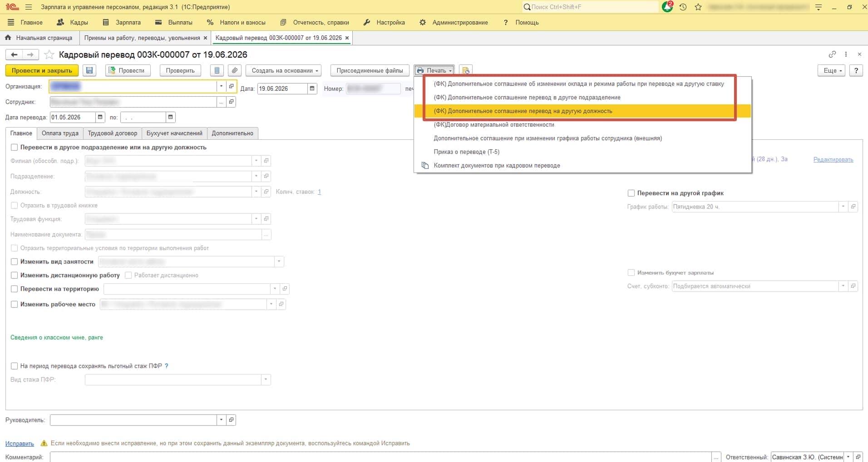868x462 pixels.
Task: Toggle Изменить дистанционную работу checkbox
Action: tap(15, 275)
